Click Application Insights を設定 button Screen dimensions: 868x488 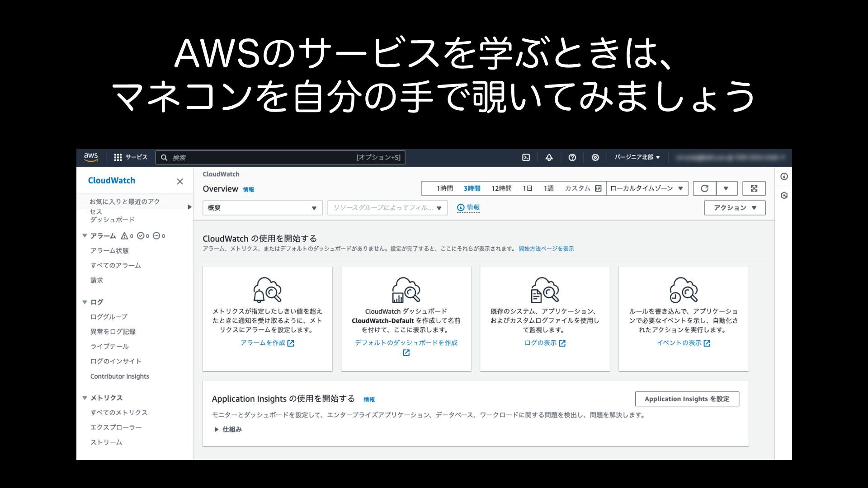pyautogui.click(x=687, y=399)
